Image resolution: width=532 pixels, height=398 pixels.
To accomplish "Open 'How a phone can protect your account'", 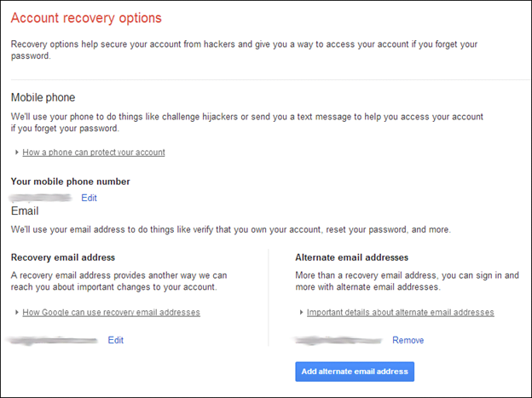I will (94, 153).
